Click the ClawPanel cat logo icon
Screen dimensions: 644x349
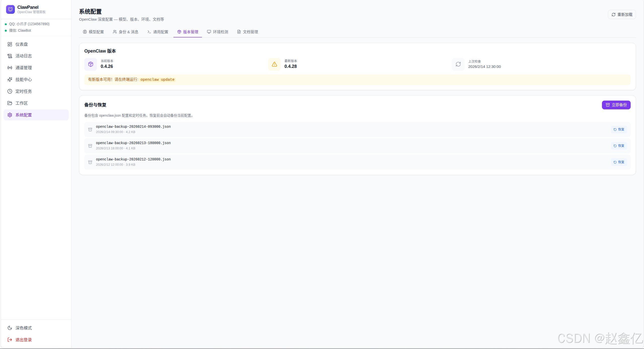point(10,9)
